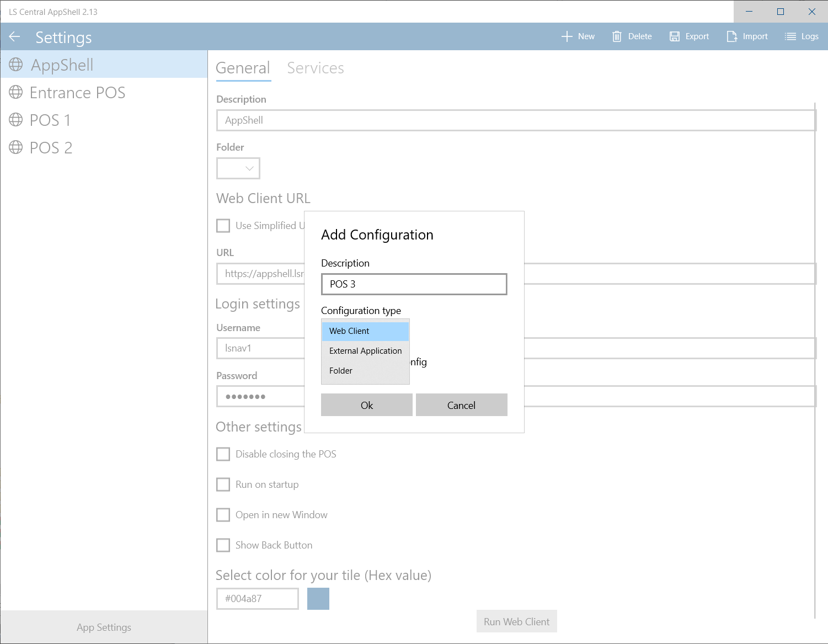Toggle the Run on startup checkbox
Viewport: 828px width, 644px height.
pos(223,485)
